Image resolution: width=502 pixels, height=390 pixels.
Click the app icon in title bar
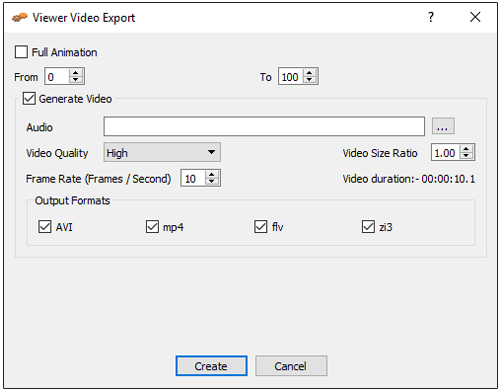coord(20,17)
